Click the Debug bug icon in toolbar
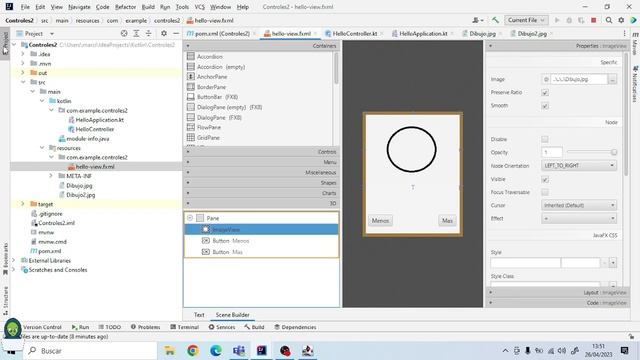 click(569, 20)
